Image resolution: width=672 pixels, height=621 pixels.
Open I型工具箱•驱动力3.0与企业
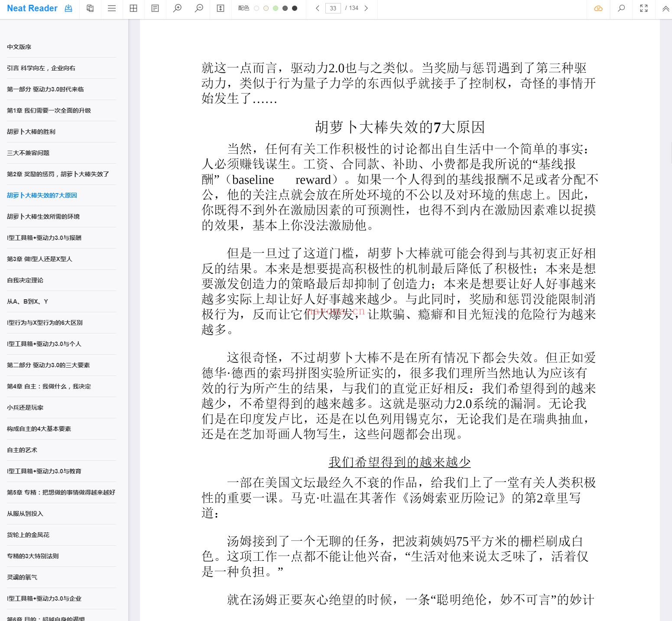[x=44, y=598]
